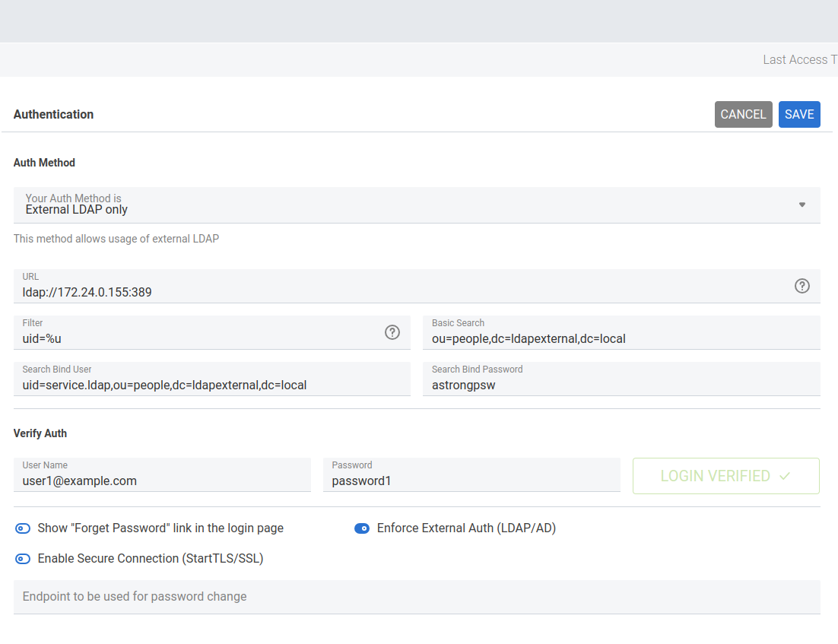
Task: Click the help icon in the Filter field
Action: tap(392, 332)
